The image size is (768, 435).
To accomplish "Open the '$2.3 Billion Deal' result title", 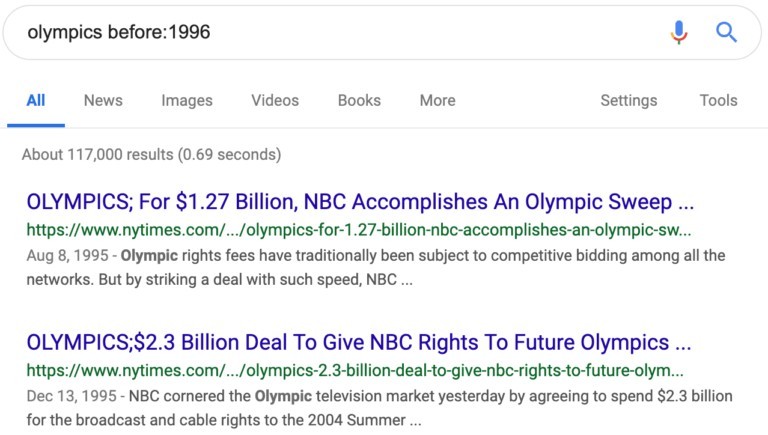I will 359,343.
